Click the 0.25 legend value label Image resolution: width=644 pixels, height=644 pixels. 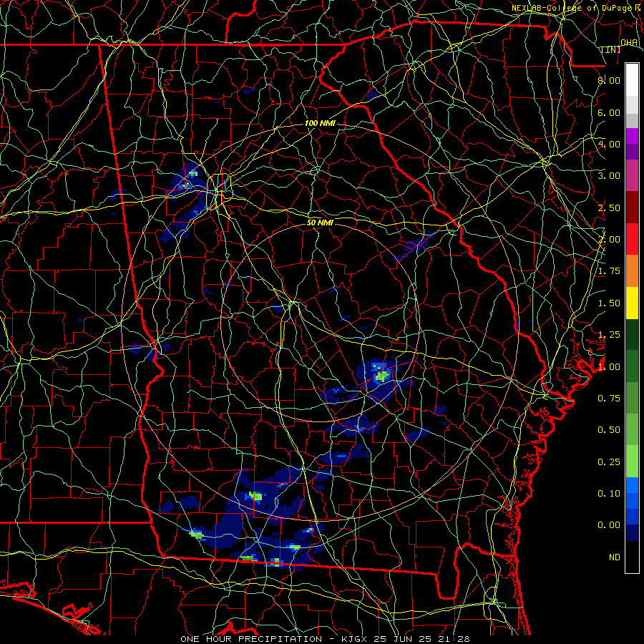[x=609, y=462]
